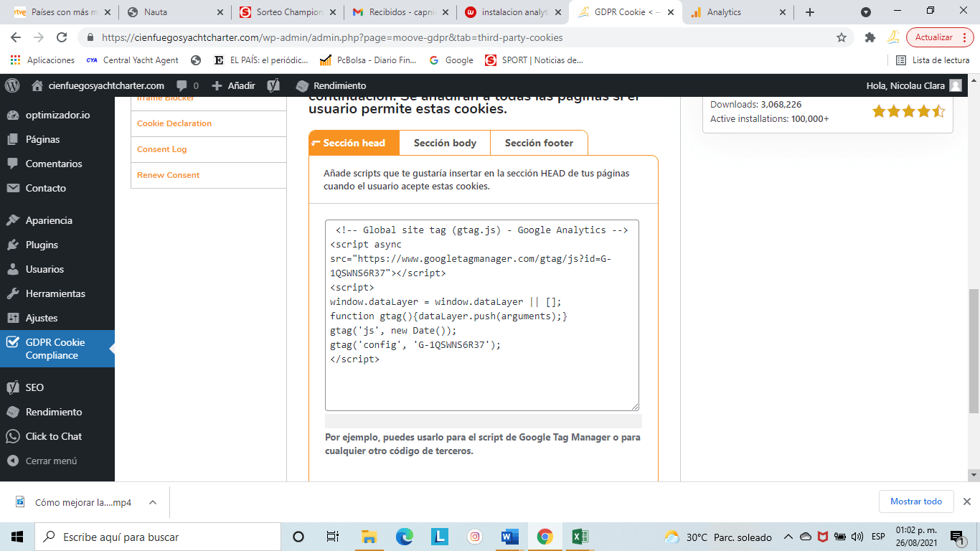Open cienfuegosyachtcharter.com site home link
The width and height of the screenshot is (980, 551).
[x=98, y=85]
